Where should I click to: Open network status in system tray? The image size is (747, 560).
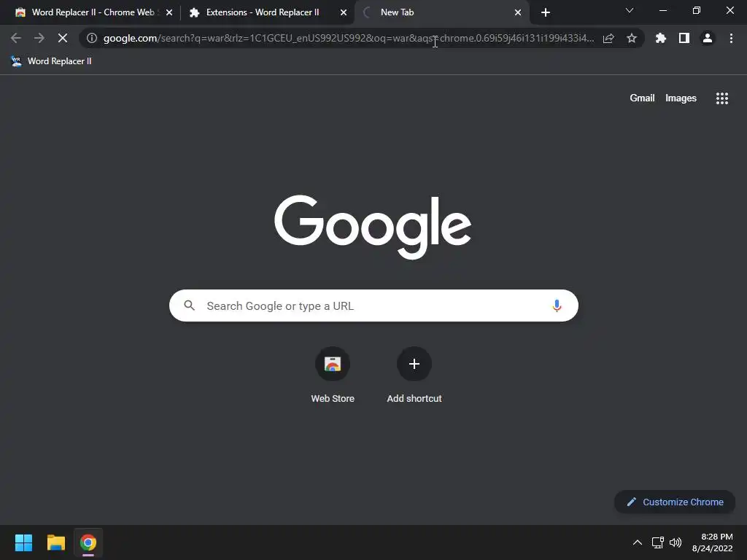[658, 542]
